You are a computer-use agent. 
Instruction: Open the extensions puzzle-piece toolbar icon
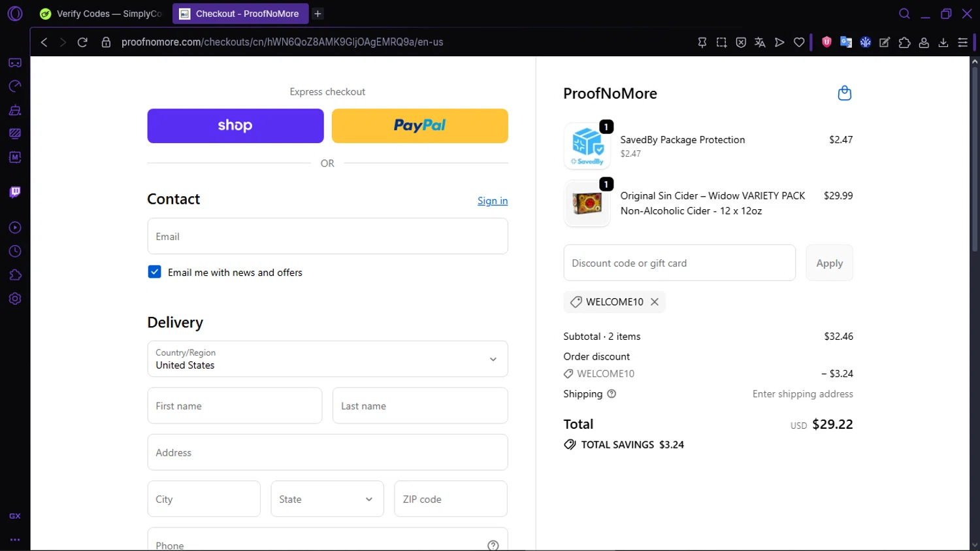pos(904,42)
